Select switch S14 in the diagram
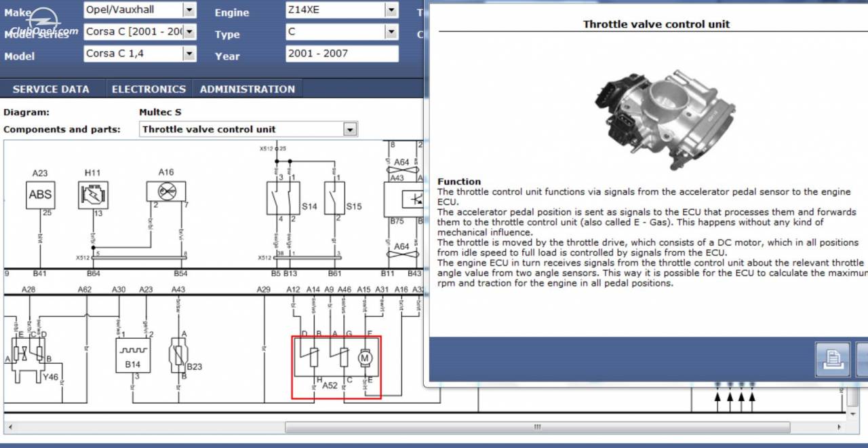This screenshot has width=868, height=448. point(283,198)
